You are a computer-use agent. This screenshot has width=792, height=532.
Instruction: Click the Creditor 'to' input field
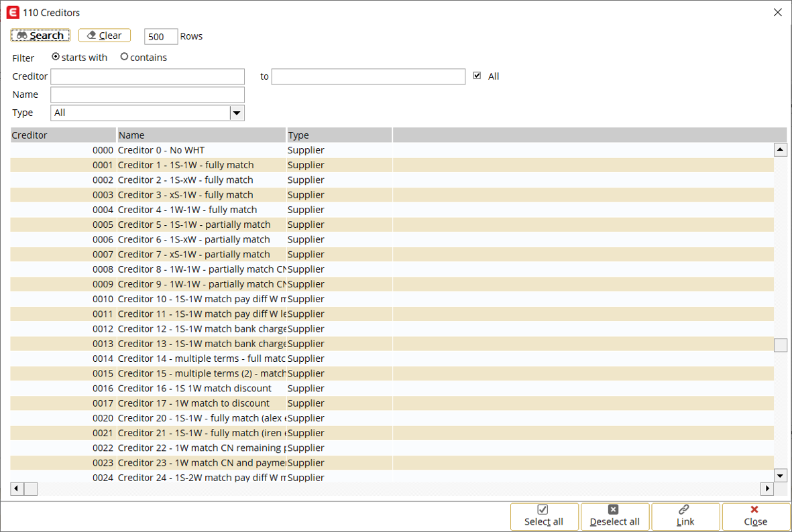point(368,76)
